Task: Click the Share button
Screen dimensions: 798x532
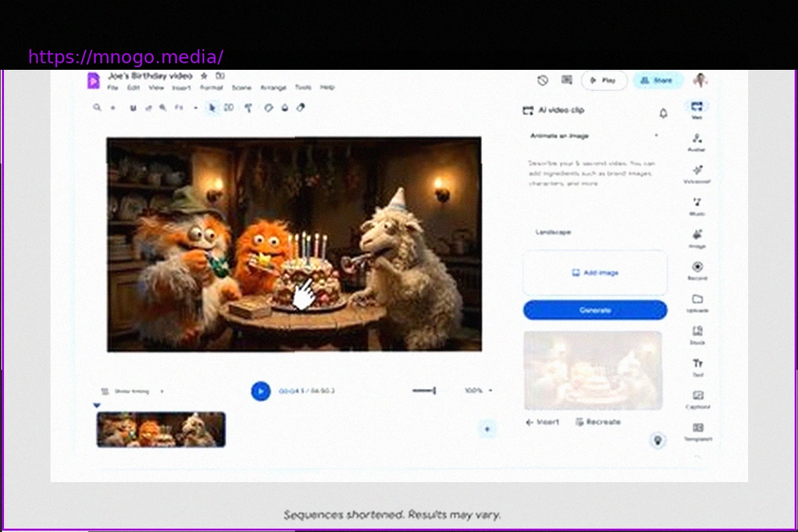Action: (x=657, y=80)
